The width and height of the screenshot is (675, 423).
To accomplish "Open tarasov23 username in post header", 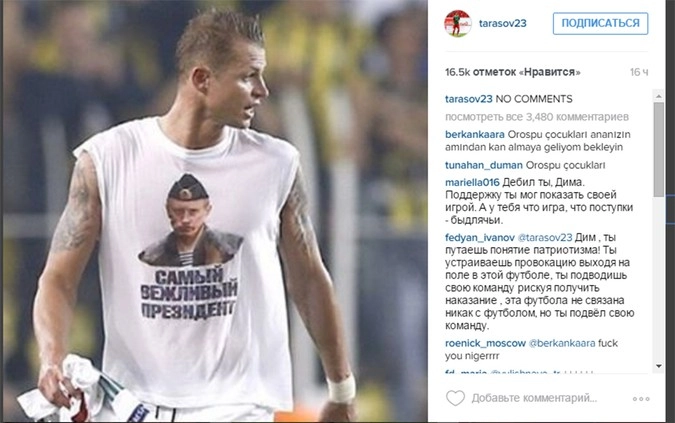I will (x=502, y=23).
